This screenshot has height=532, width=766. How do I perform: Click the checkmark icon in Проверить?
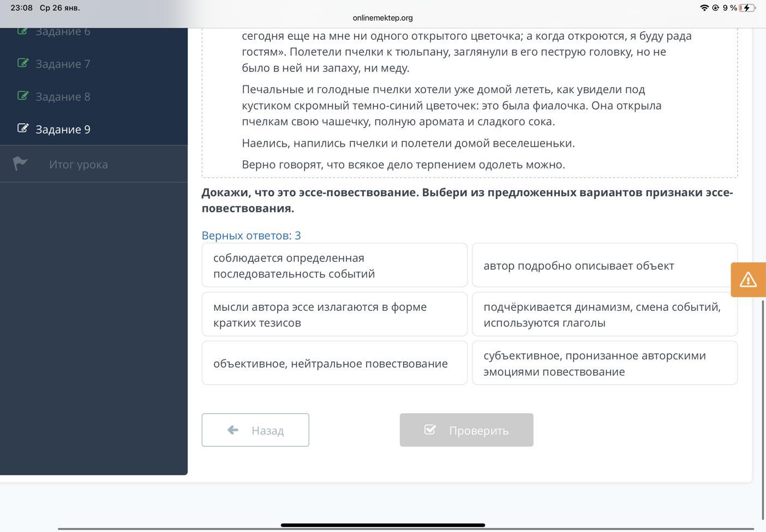click(430, 430)
